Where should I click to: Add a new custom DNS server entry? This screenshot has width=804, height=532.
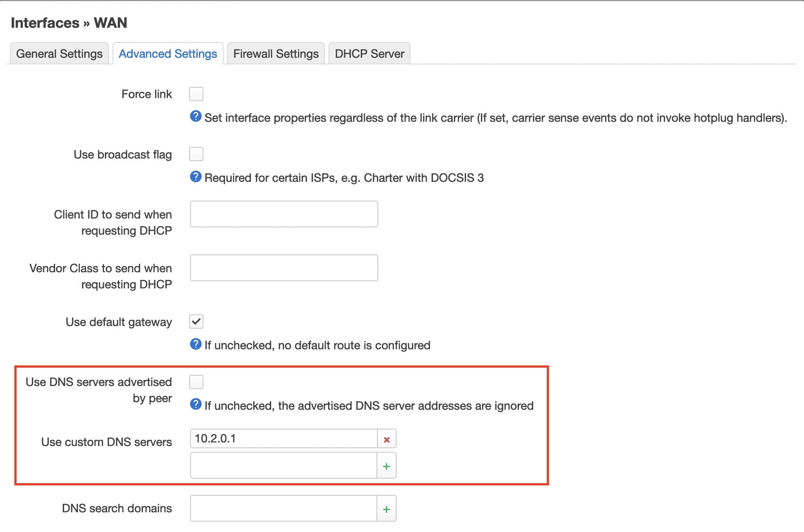(387, 466)
